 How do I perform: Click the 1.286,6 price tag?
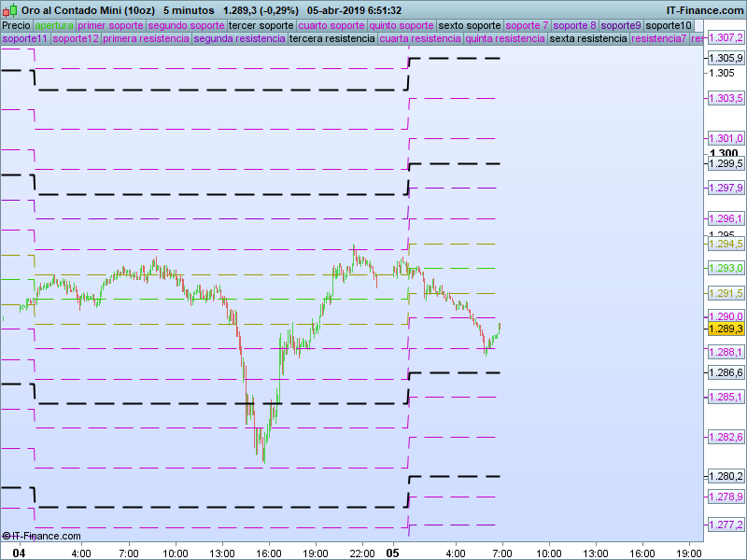pos(726,372)
